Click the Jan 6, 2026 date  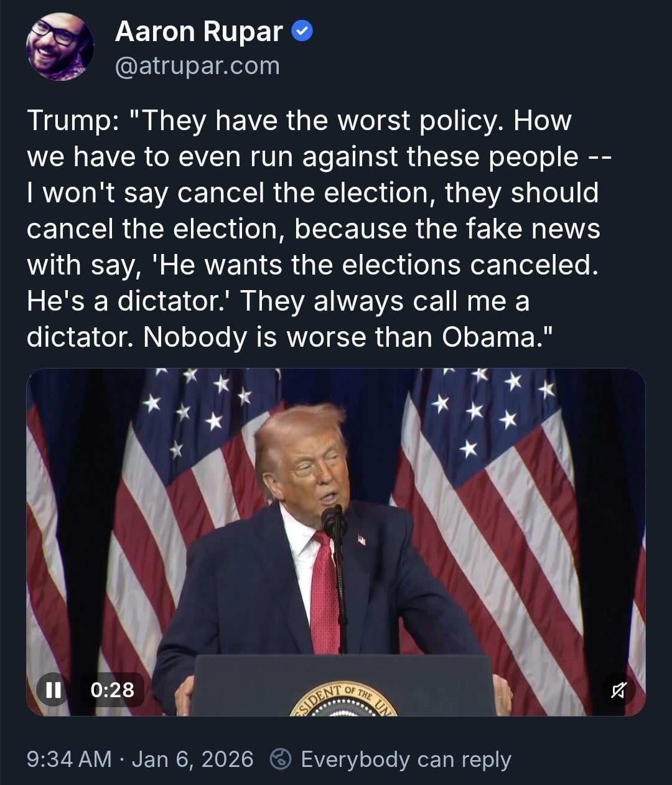click(x=193, y=759)
